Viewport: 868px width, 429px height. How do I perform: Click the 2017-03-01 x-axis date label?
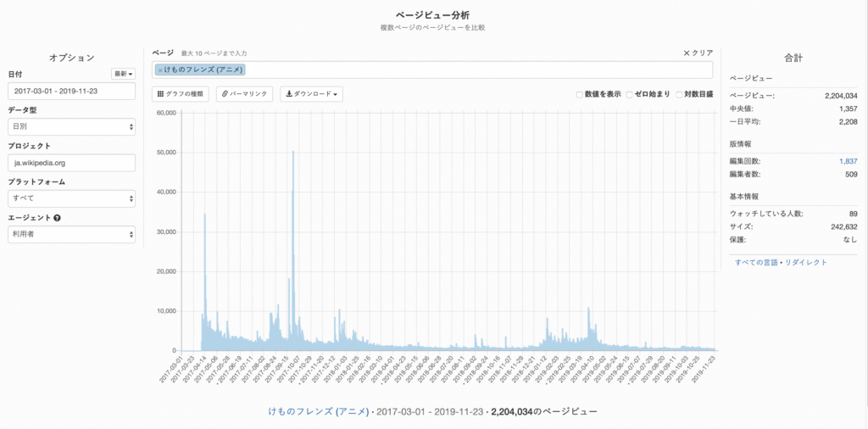[170, 370]
